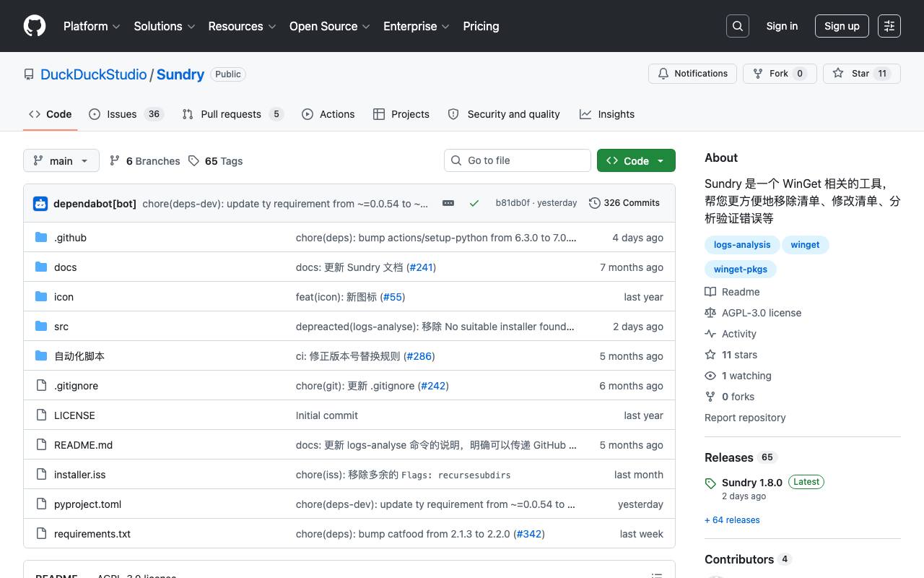
Task: Open the Code tab
Action: (51, 114)
